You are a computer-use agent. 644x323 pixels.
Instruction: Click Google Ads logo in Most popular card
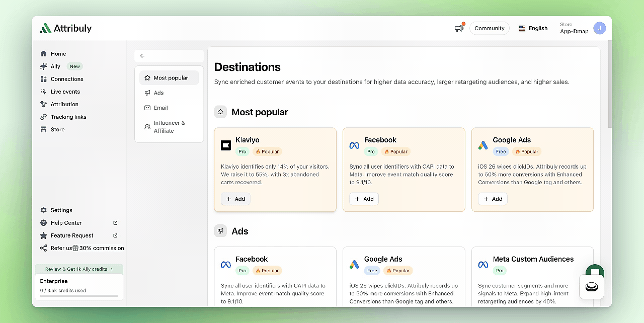pyautogui.click(x=483, y=145)
